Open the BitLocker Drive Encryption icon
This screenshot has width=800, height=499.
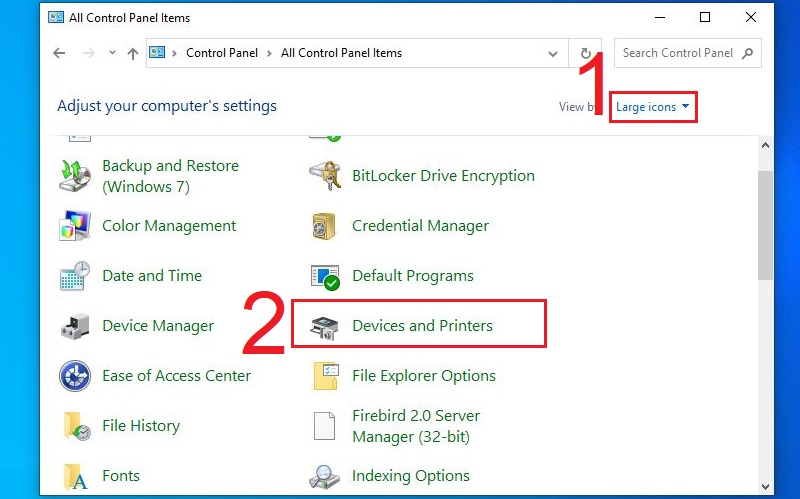(x=325, y=176)
